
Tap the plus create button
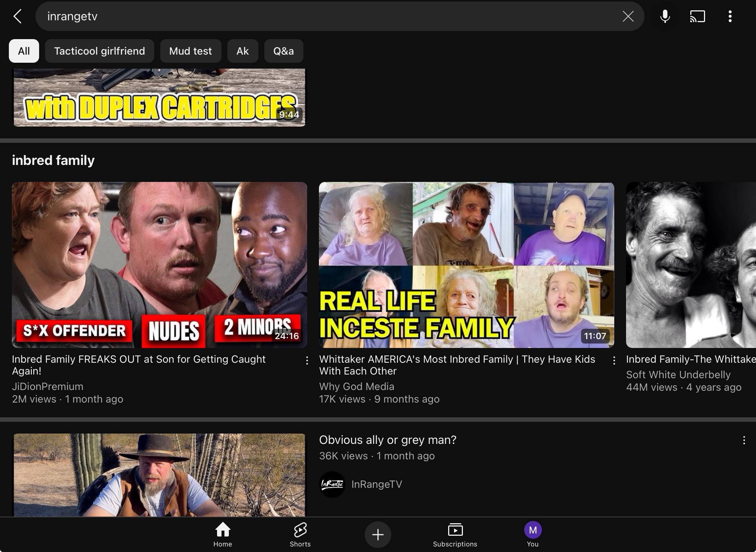(x=378, y=534)
